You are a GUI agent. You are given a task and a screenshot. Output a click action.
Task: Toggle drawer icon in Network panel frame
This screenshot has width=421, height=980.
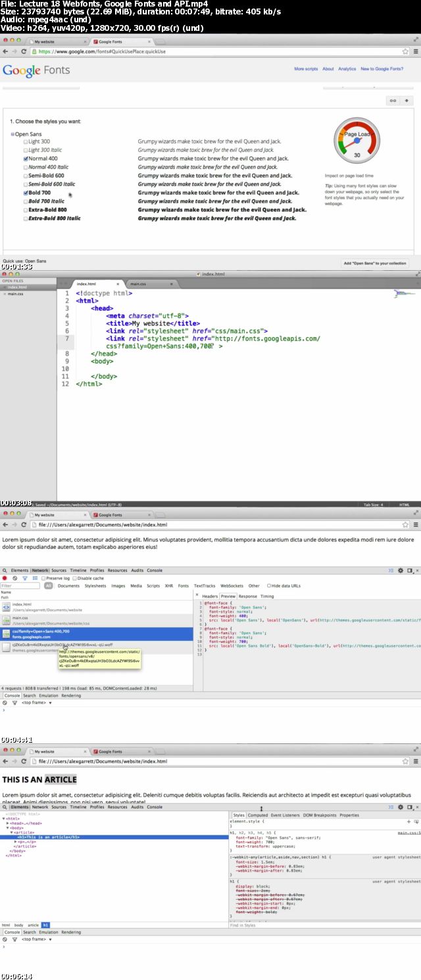pos(391,571)
